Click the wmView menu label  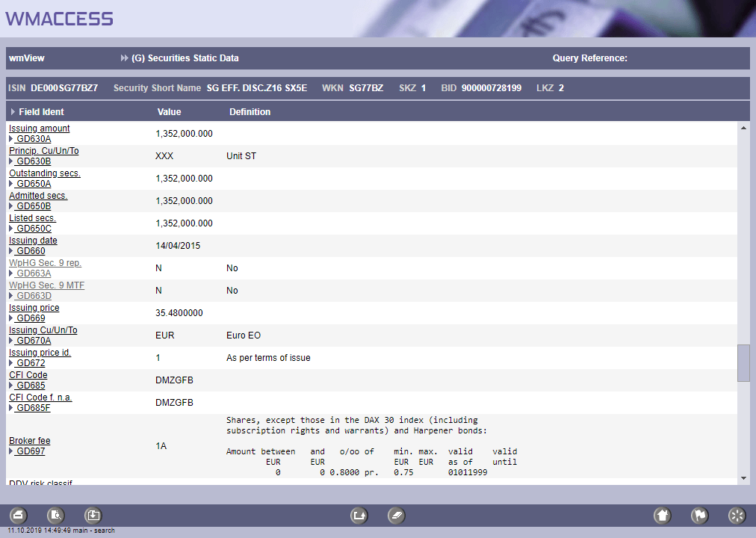(26, 58)
